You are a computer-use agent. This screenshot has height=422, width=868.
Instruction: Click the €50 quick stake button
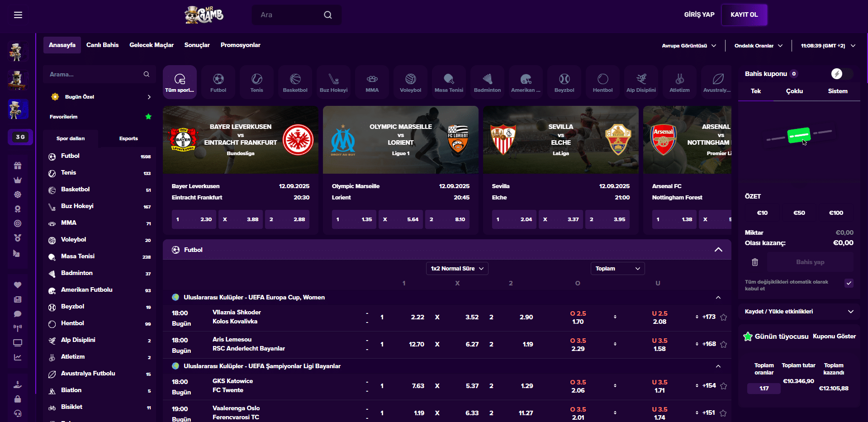pyautogui.click(x=799, y=213)
